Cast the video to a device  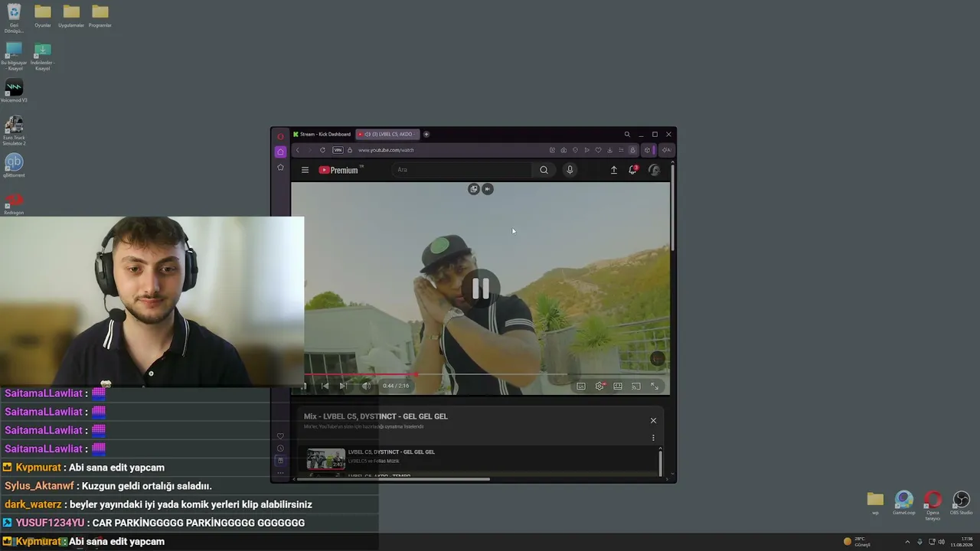tap(636, 386)
